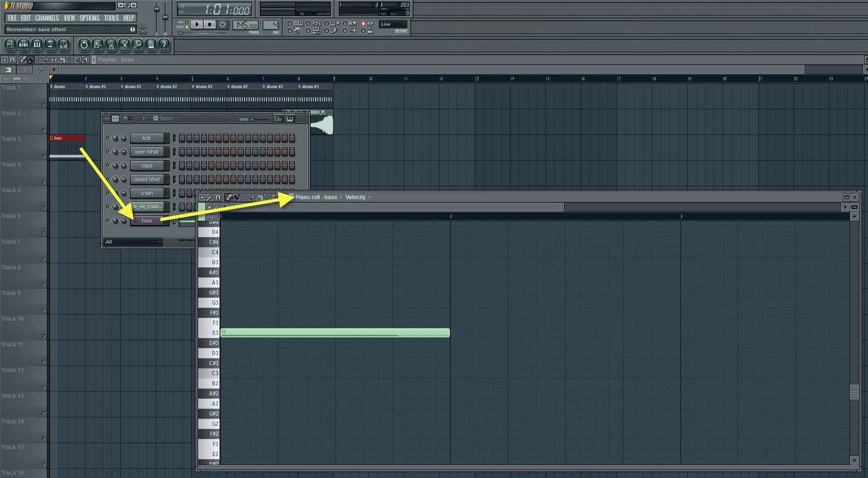Viewport: 868px width, 478px height.
Task: Click the Abc note-labels icon in the Piano roll
Action: (212, 217)
